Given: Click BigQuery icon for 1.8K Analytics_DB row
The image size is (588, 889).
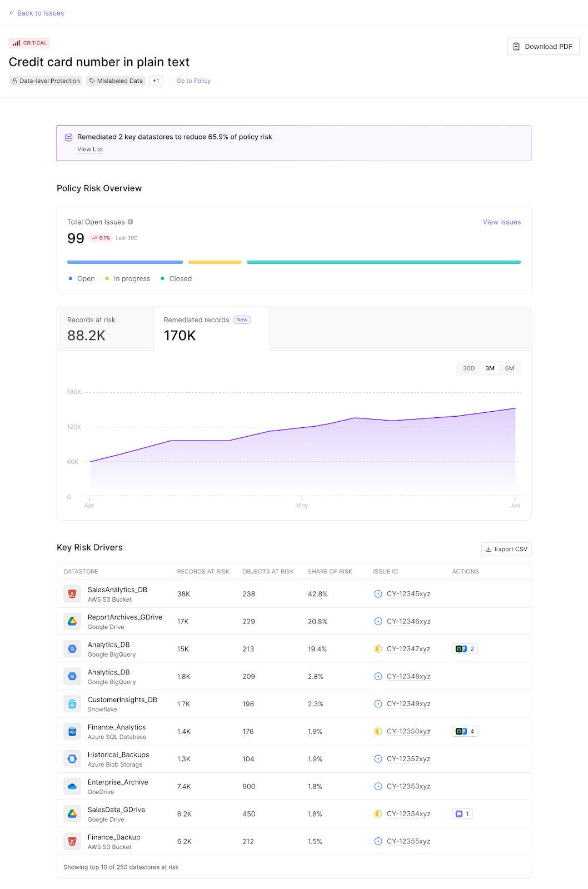Looking at the screenshot, I should point(72,677).
